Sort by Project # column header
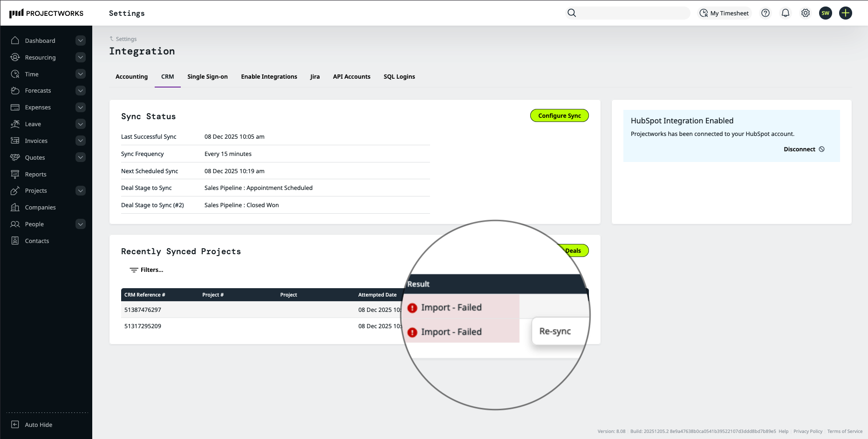 pyautogui.click(x=213, y=295)
